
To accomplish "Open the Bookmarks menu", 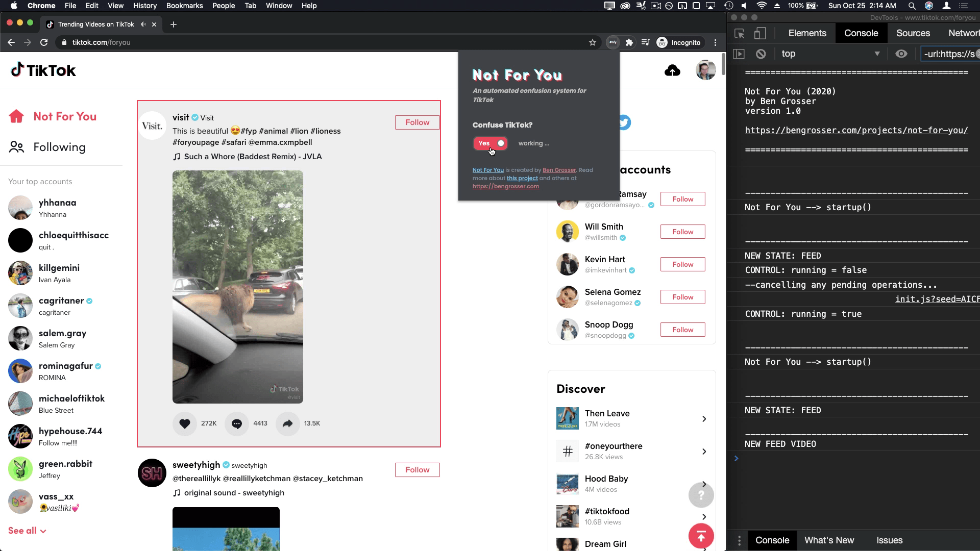I will [184, 6].
